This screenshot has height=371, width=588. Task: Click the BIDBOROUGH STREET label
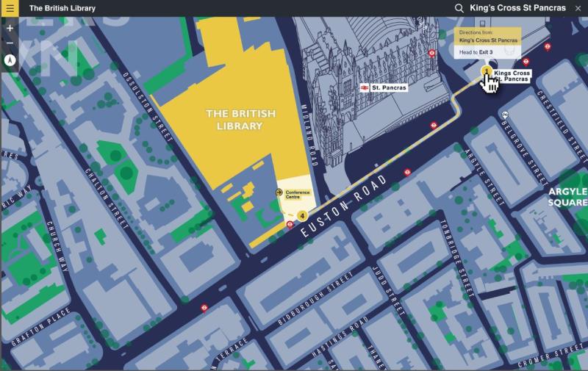(315, 299)
